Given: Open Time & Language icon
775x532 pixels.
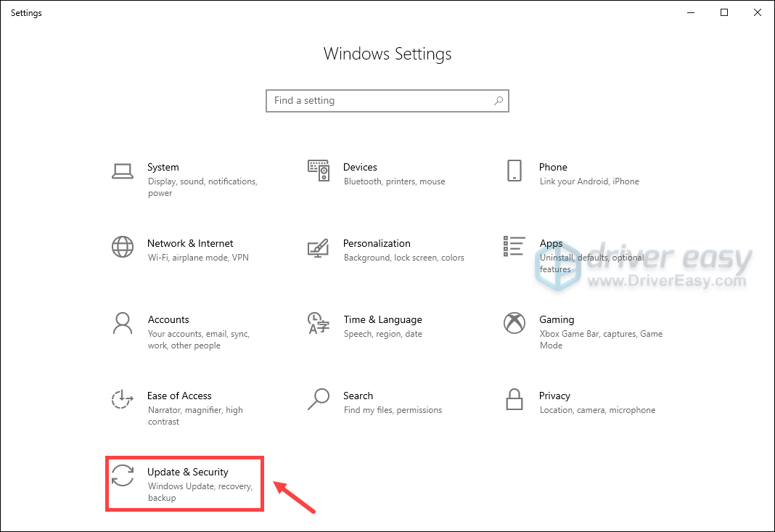Looking at the screenshot, I should [318, 323].
